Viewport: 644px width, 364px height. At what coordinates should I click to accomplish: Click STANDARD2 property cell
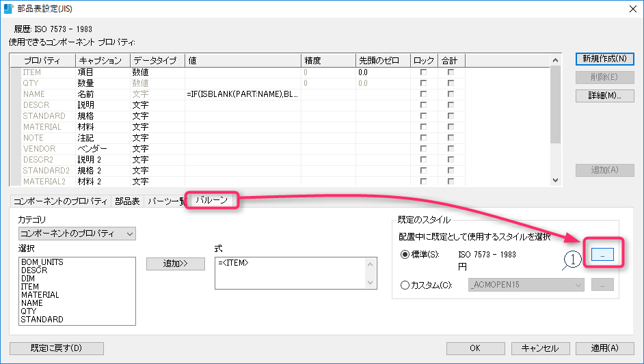(46, 170)
